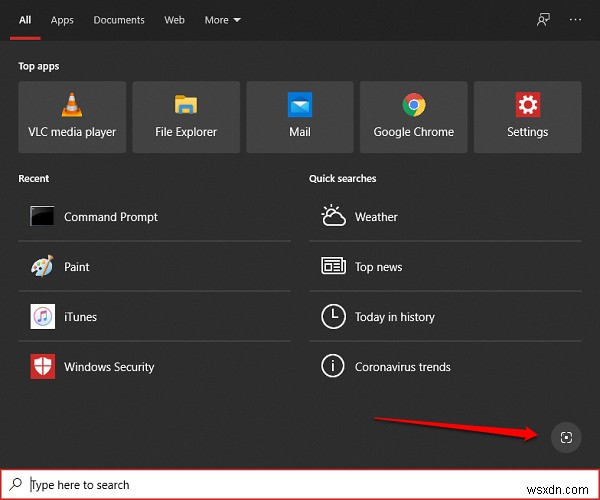
Task: Switch to the Web tab
Action: [174, 20]
